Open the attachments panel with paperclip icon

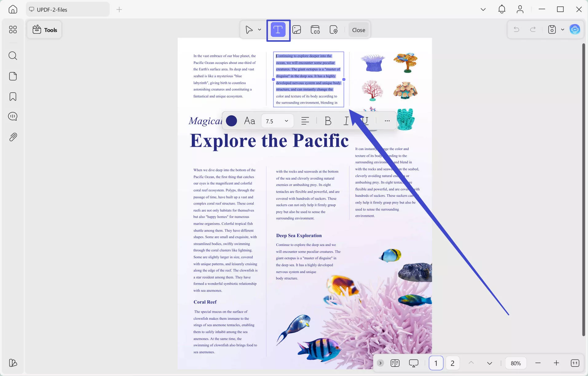13,137
